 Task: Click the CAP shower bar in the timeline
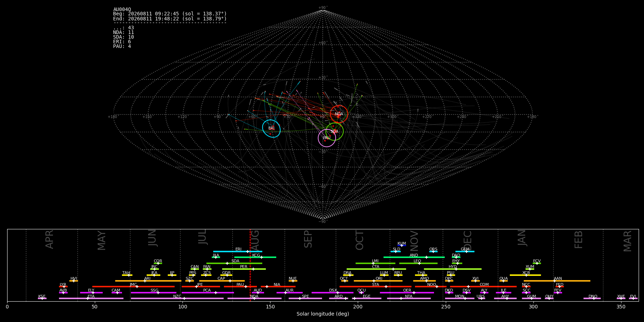coord(222,281)
